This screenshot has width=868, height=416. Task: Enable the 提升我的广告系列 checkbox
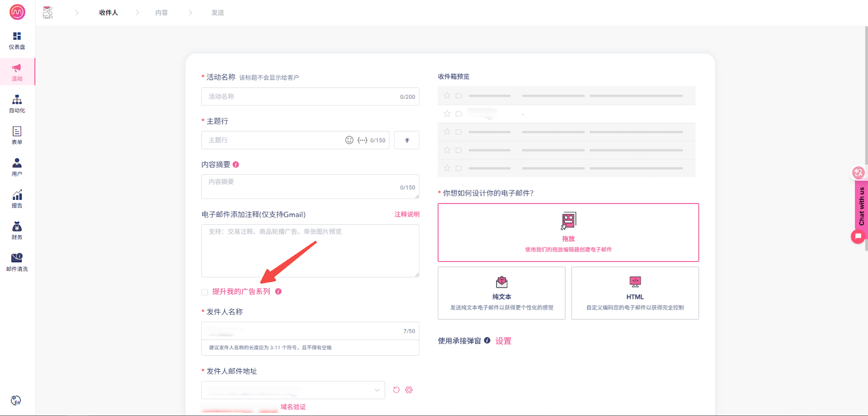(x=205, y=292)
